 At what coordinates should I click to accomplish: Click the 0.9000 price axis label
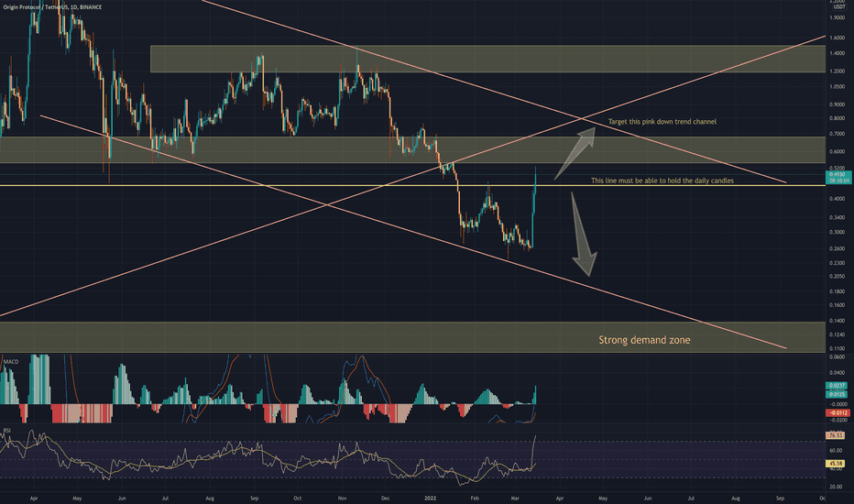click(838, 104)
